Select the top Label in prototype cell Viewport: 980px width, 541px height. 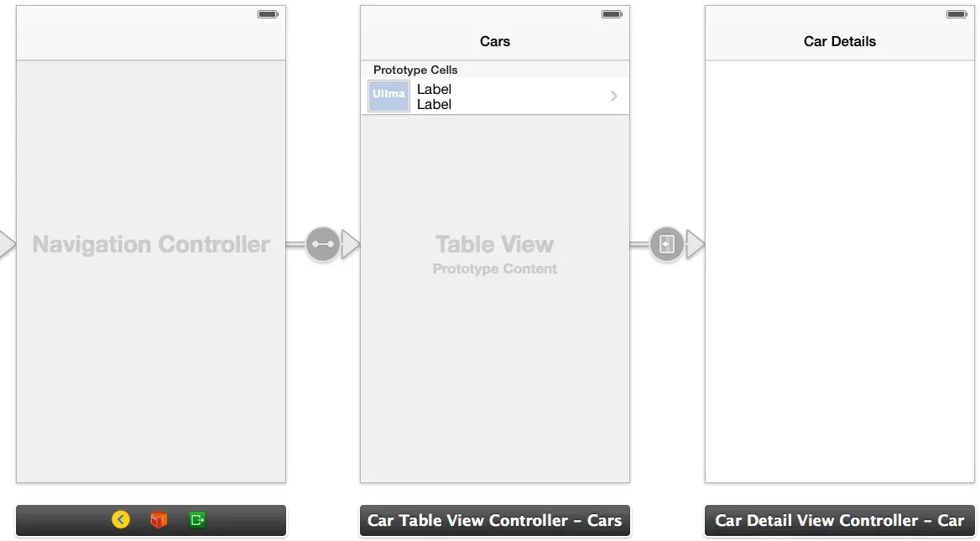point(434,89)
